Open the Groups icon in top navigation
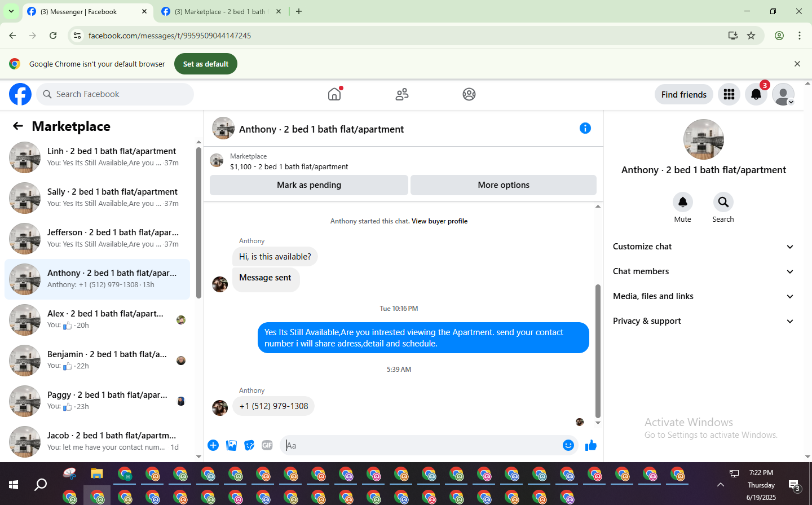The height and width of the screenshot is (505, 812). (469, 94)
